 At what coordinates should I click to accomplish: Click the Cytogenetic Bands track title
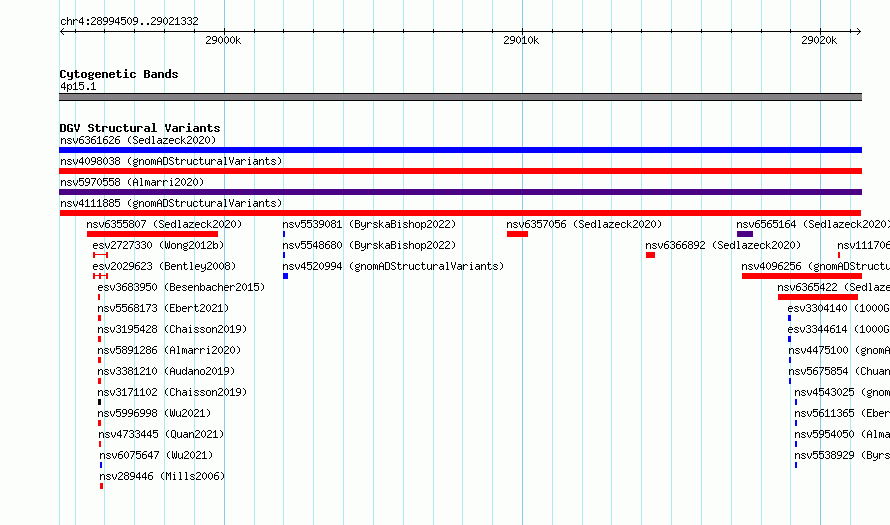tap(119, 74)
